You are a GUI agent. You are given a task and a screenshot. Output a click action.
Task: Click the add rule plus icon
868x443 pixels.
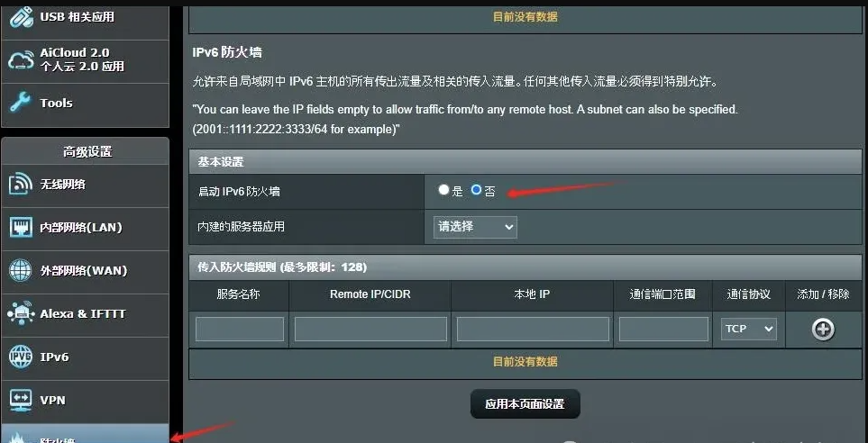[x=823, y=329]
